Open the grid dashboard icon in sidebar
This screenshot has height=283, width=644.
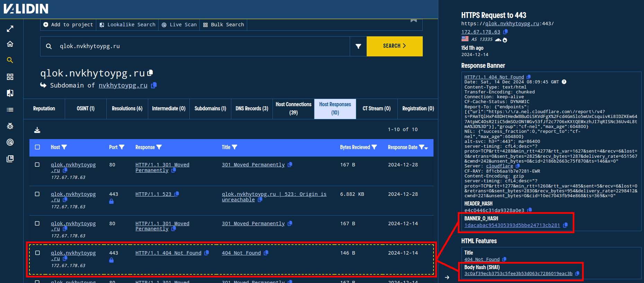[x=10, y=77]
